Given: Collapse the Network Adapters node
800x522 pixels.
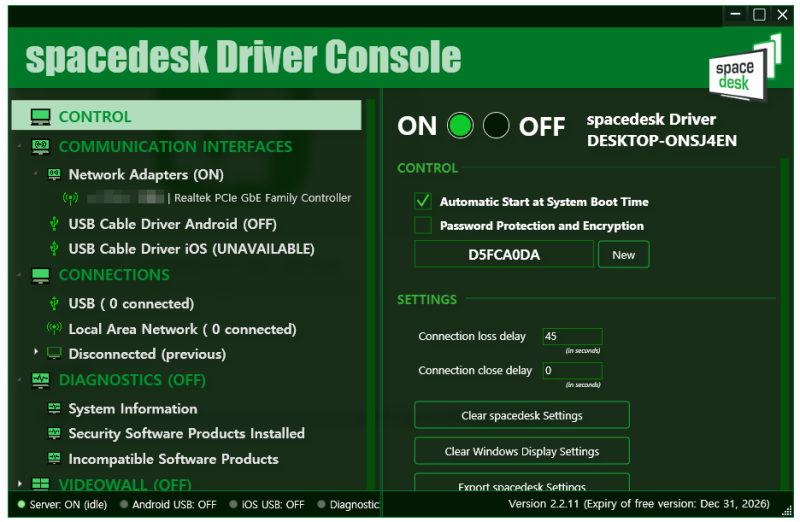Looking at the screenshot, I should click(x=35, y=173).
